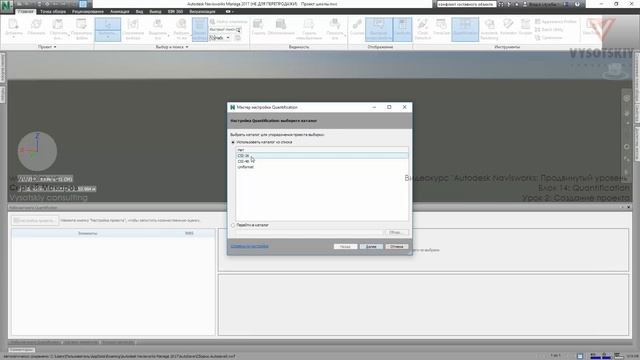Image resolution: width=640 pixels, height=360 pixels.
Task: Click the catalog path input field
Action: pos(310,232)
